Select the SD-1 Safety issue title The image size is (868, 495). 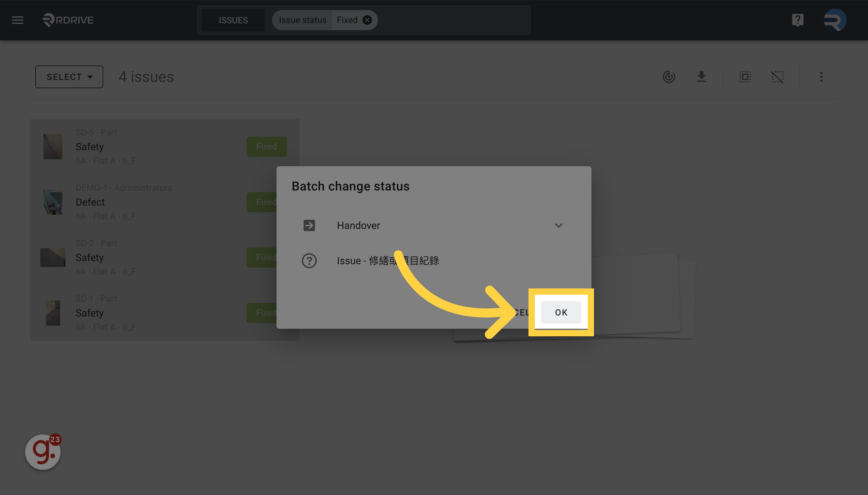[x=89, y=313]
